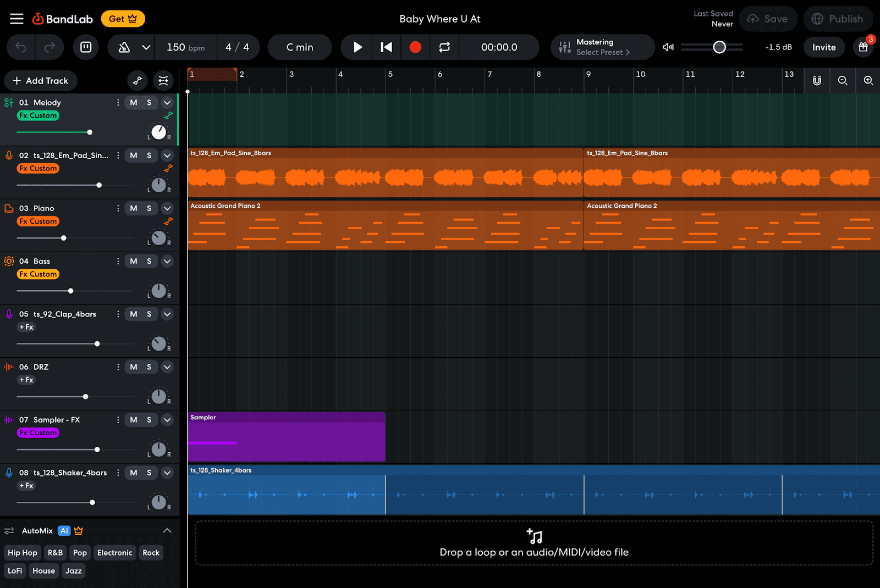The width and height of the screenshot is (880, 588).
Task: Click the play button
Action: (358, 47)
